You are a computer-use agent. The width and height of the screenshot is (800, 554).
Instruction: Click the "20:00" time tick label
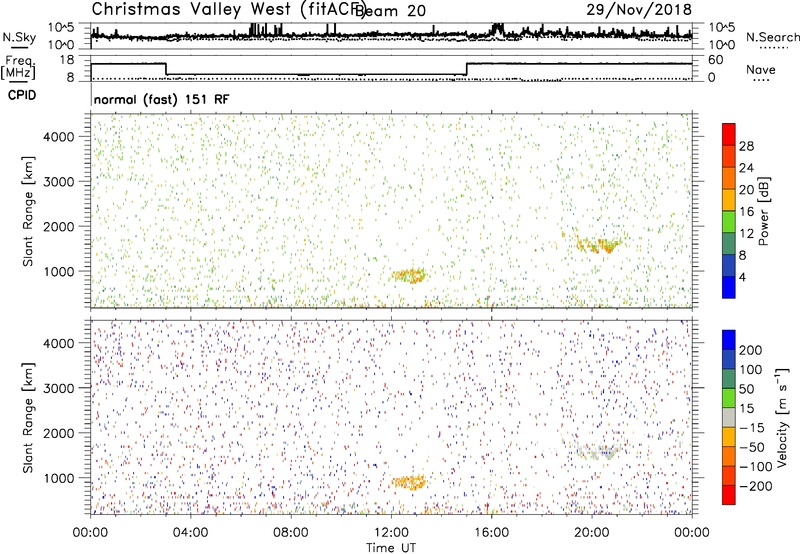591,533
